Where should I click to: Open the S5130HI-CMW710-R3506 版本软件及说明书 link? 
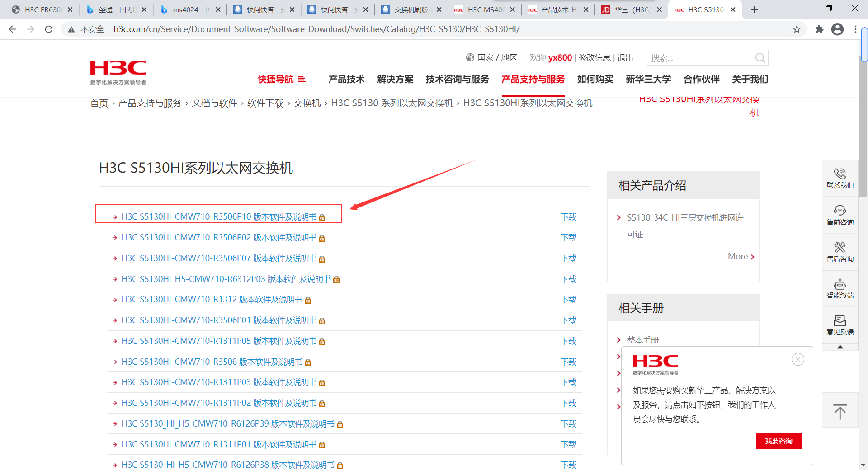click(x=212, y=362)
